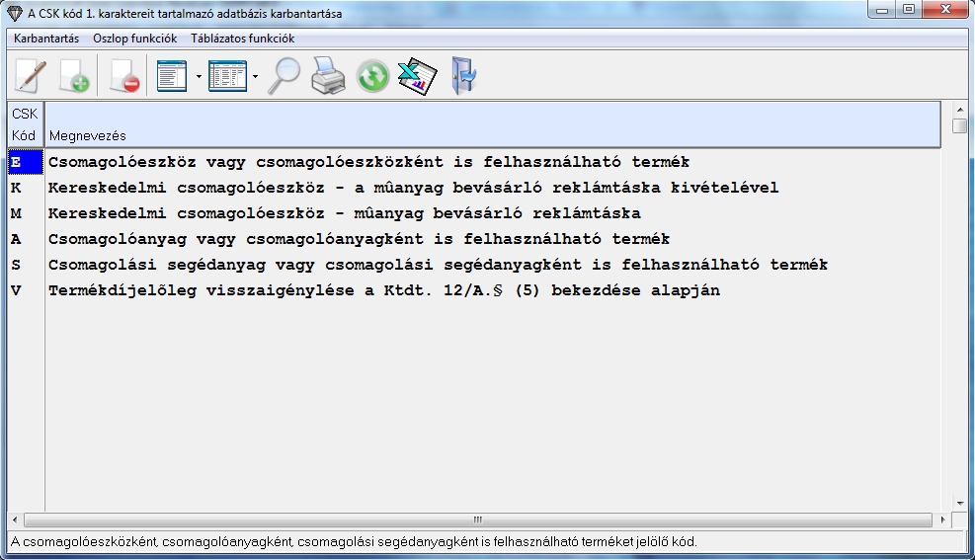
Task: Exit window using door icon
Action: click(x=462, y=76)
